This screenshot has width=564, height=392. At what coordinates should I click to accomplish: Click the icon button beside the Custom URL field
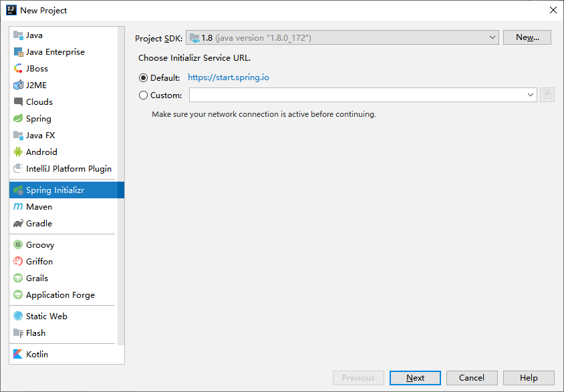(x=547, y=95)
